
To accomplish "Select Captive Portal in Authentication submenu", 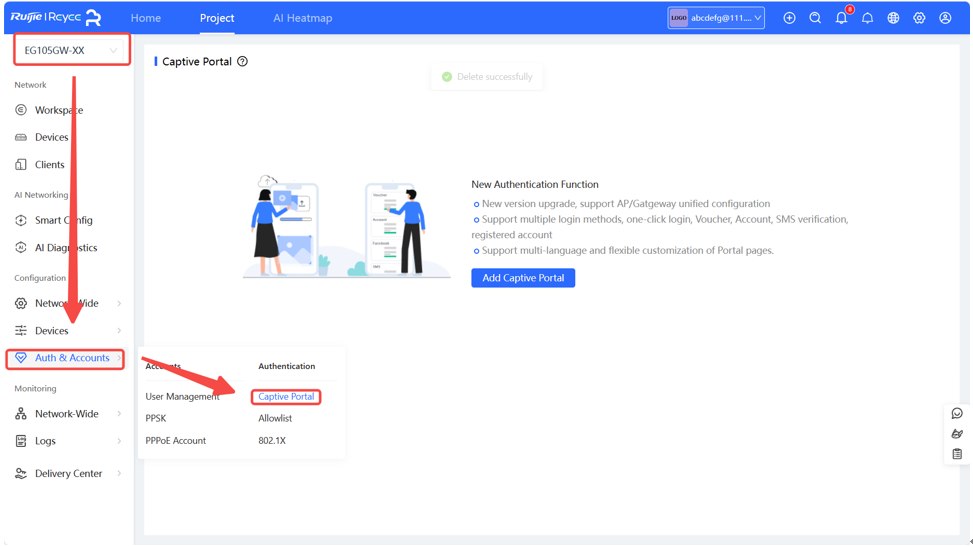I will (286, 397).
